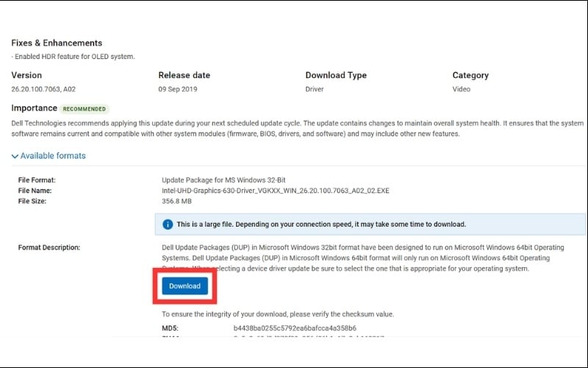Viewport: 588px width, 368px height.
Task: Click the blue info icon in the notice
Action: tap(168, 224)
